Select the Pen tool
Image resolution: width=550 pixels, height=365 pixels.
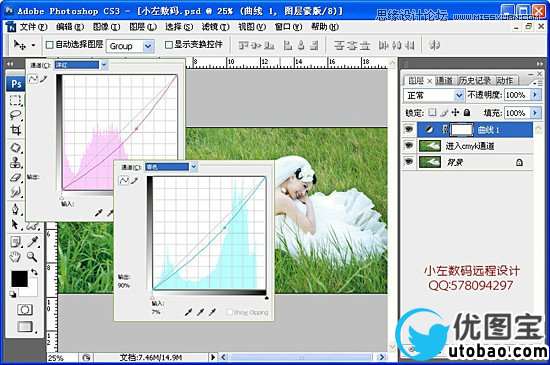tap(16, 209)
